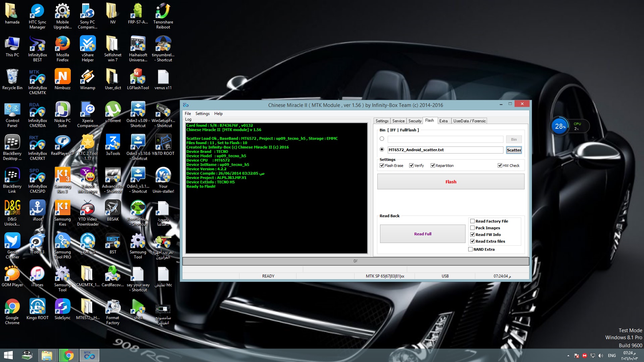The width and height of the screenshot is (644, 362).
Task: Select the Format Factory desktop icon
Action: (113, 311)
